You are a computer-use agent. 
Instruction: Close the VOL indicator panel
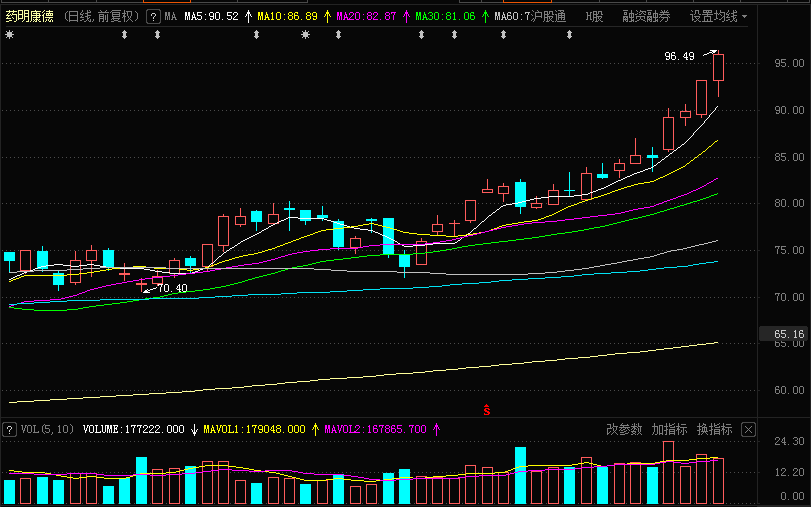[x=748, y=429]
